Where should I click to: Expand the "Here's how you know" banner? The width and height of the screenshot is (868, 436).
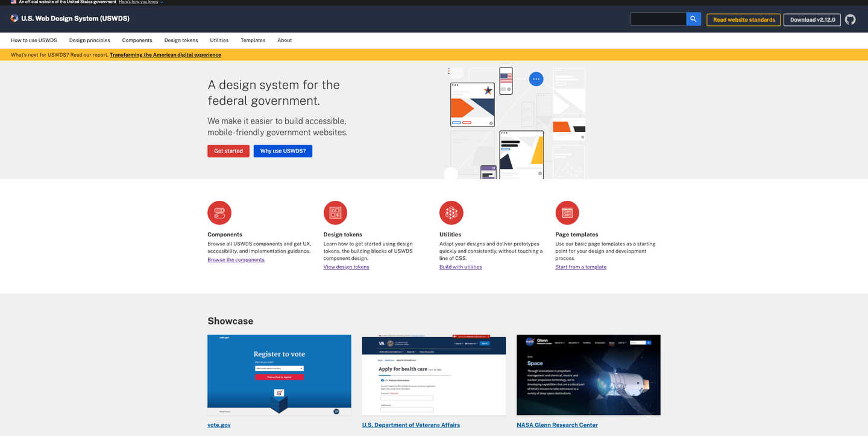coord(141,2)
